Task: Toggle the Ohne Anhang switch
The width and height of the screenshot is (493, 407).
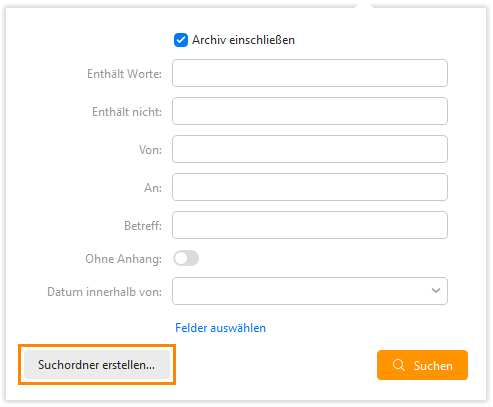Action: click(x=186, y=258)
